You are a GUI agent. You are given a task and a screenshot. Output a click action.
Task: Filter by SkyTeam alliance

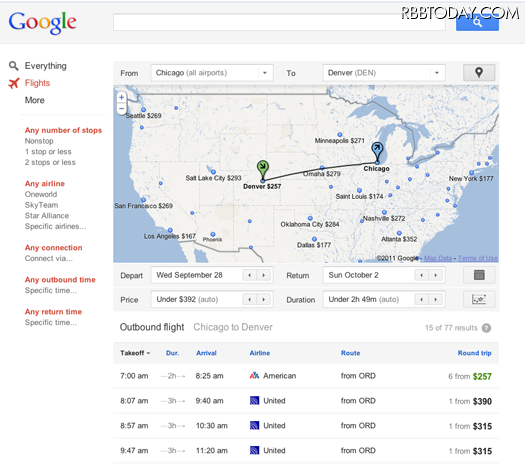click(x=41, y=205)
